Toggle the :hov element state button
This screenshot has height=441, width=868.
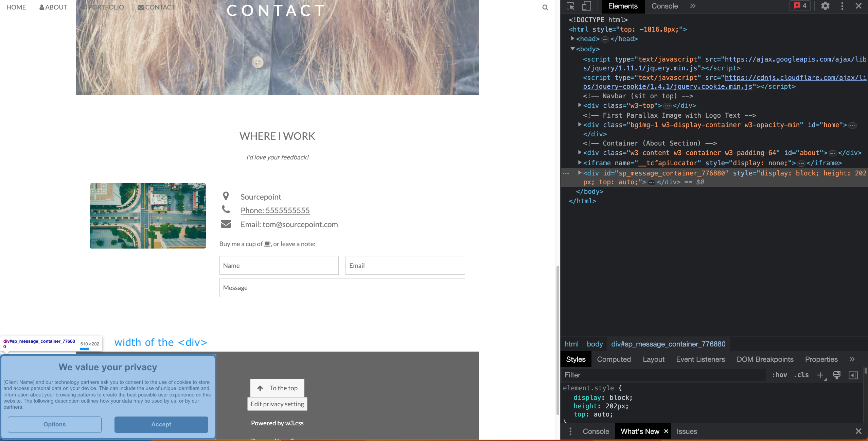779,375
